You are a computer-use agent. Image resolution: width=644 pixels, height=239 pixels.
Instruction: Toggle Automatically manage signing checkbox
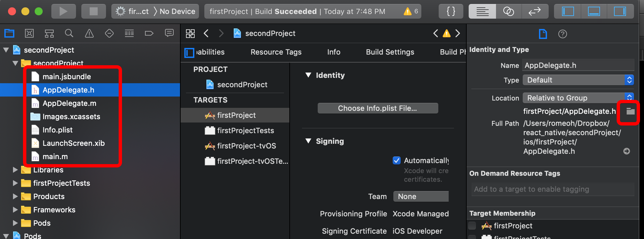397,160
